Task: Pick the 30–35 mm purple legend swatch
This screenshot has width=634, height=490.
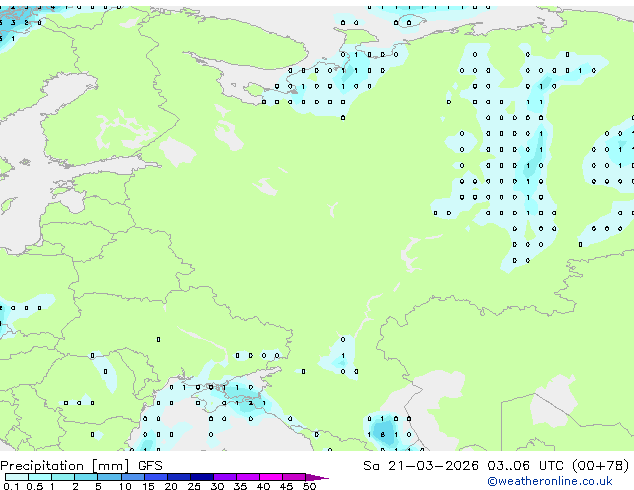Action: tap(225, 477)
